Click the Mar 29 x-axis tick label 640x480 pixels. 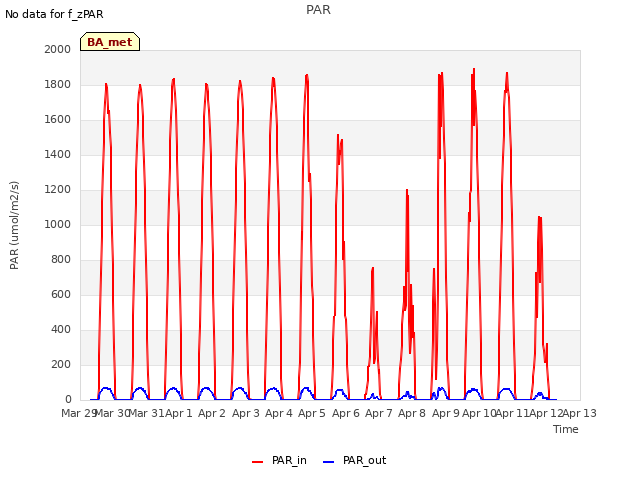click(x=78, y=413)
